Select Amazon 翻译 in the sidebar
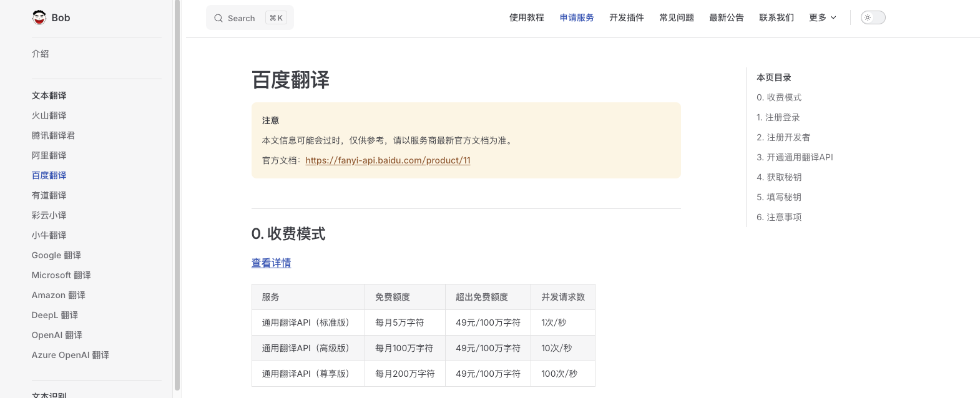Viewport: 980px width, 398px height. click(x=59, y=295)
